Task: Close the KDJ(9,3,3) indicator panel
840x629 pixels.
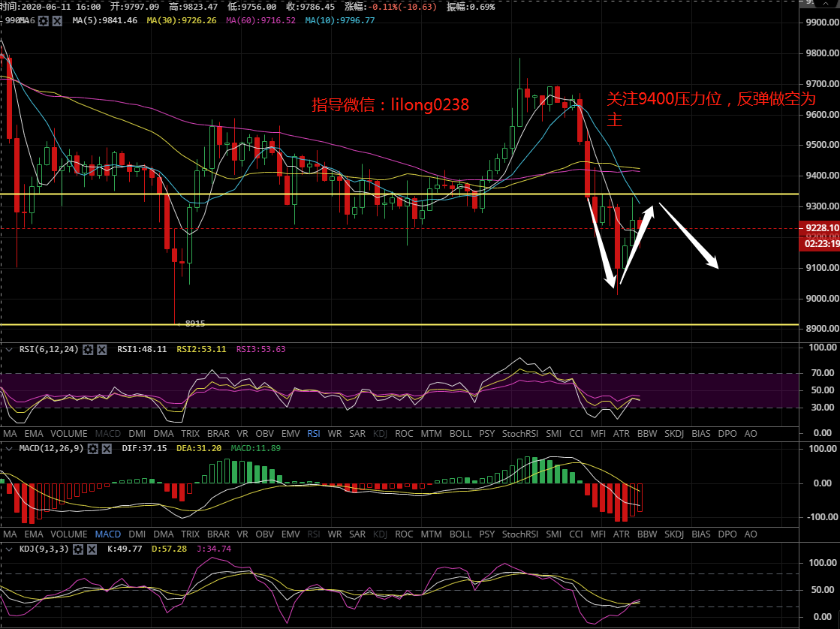Action: click(92, 549)
